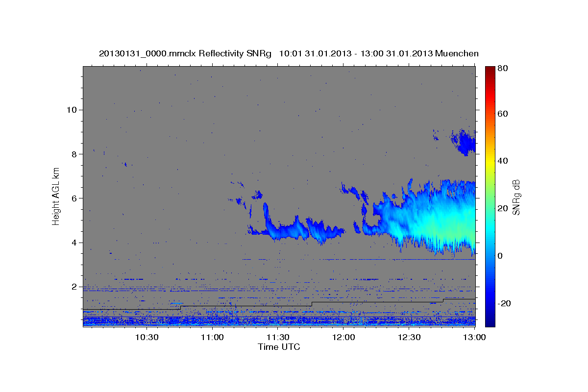Click the 12:30 time tick label
The height and width of the screenshot is (392, 588).
(x=410, y=338)
